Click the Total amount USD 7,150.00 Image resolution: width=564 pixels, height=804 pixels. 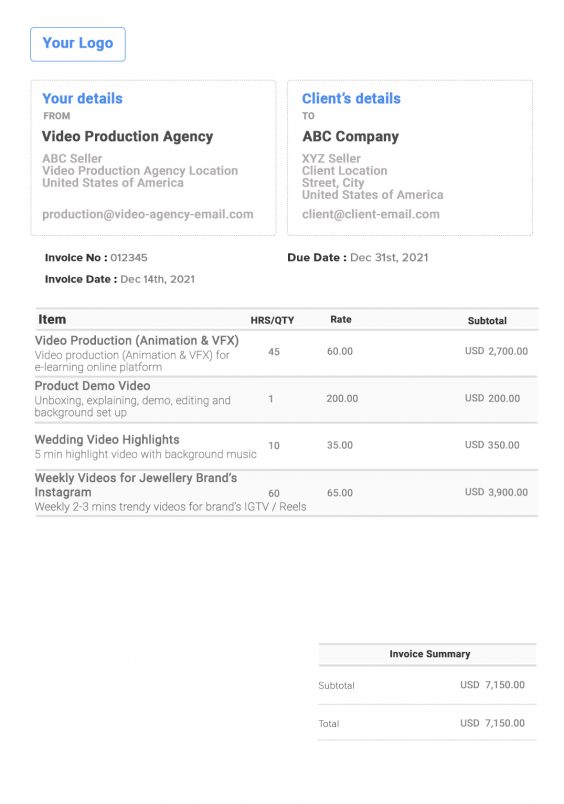pyautogui.click(x=492, y=723)
